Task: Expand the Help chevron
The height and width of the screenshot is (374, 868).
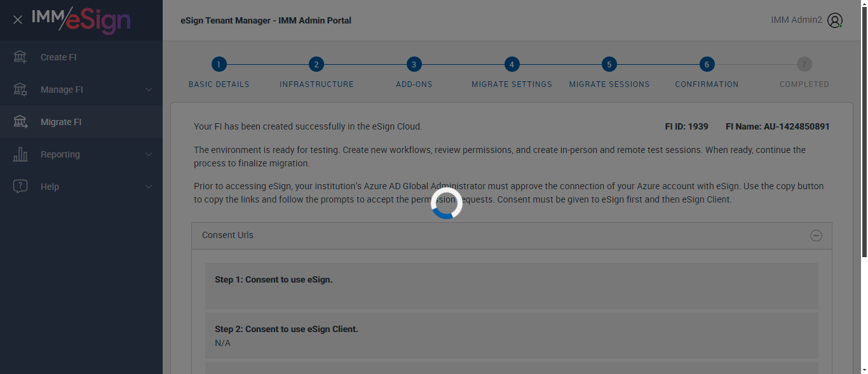Action: pyautogui.click(x=149, y=187)
